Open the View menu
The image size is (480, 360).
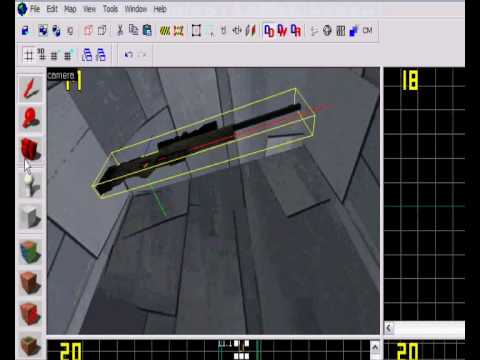tap(89, 9)
